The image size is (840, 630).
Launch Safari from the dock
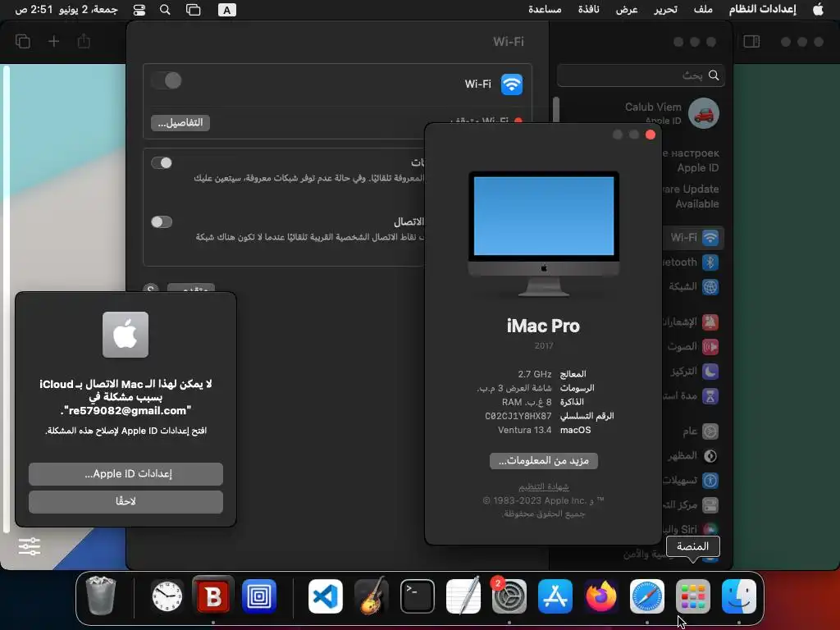pos(646,596)
